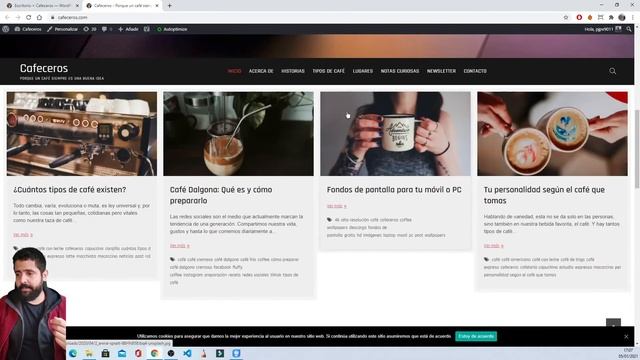This screenshot has width=640, height=360.
Task: Open post Café Dalgona: Qué es y cómo prepararlo
Action: (221, 195)
